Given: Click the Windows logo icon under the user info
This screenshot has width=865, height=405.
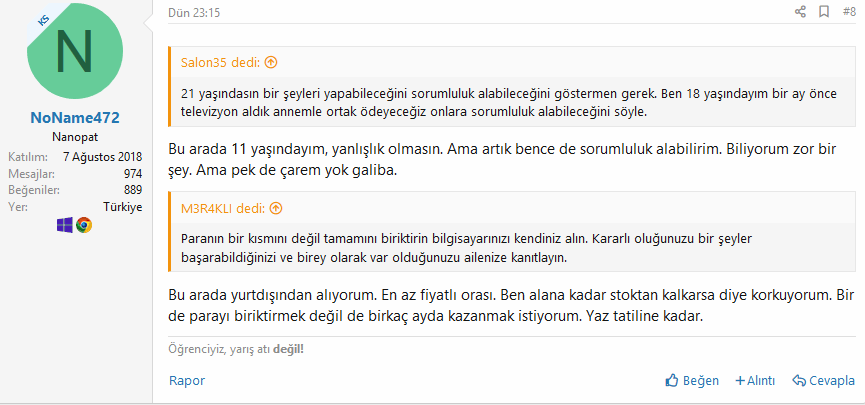Looking at the screenshot, I should [x=66, y=225].
